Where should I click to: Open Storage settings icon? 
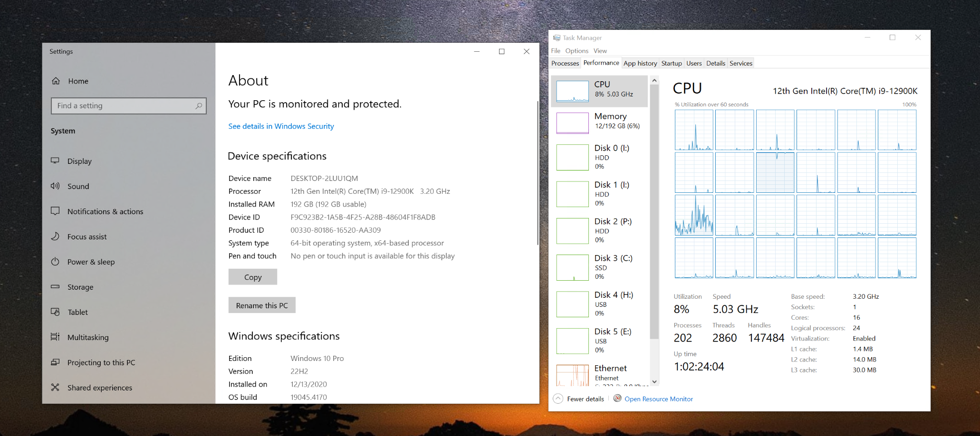56,287
